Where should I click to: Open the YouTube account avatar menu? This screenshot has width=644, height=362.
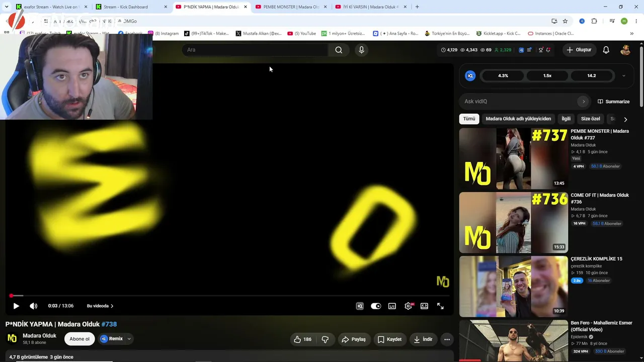pyautogui.click(x=625, y=50)
